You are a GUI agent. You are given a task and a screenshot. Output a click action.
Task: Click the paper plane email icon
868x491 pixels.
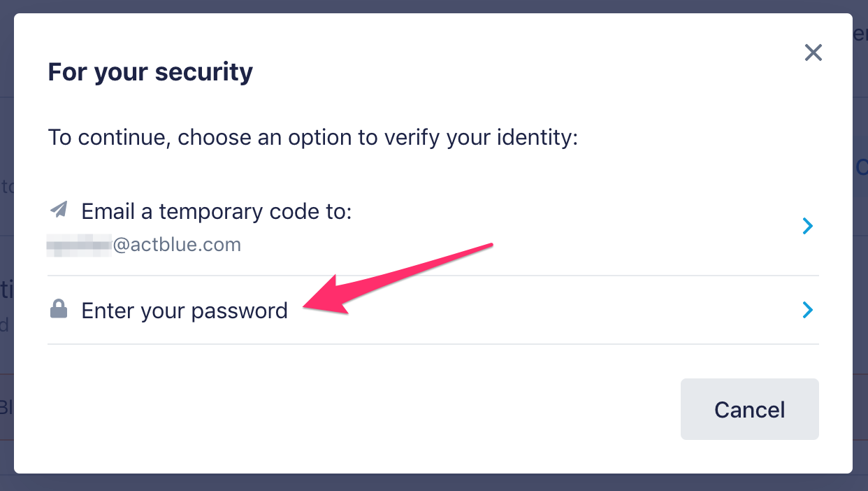[59, 209]
